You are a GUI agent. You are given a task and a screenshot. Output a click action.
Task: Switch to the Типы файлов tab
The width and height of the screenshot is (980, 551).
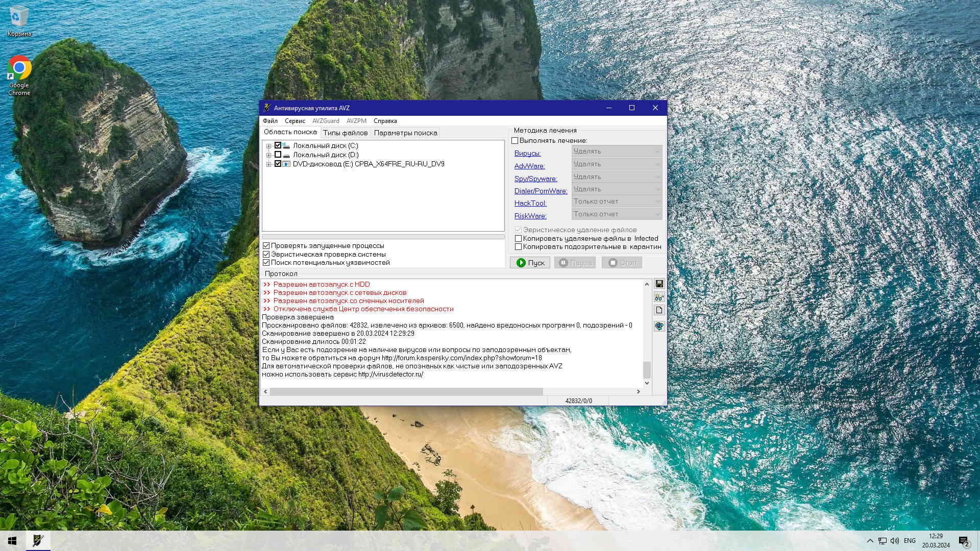coord(345,133)
